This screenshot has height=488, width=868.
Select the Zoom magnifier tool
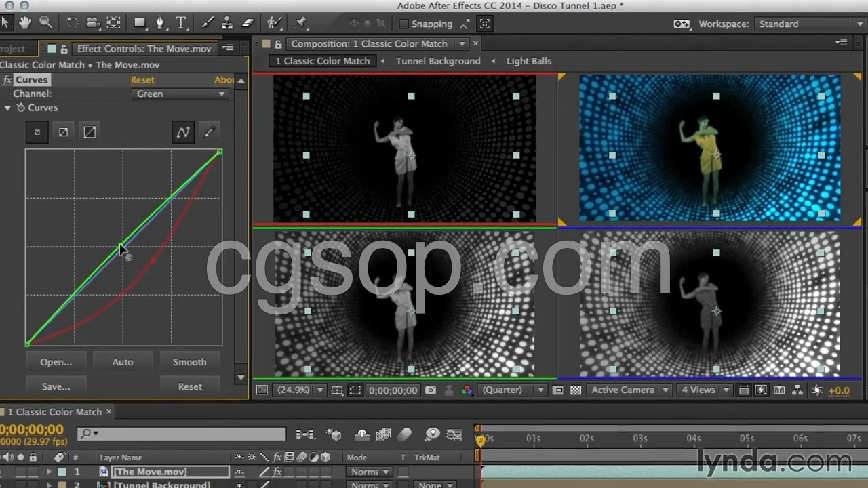tap(45, 23)
